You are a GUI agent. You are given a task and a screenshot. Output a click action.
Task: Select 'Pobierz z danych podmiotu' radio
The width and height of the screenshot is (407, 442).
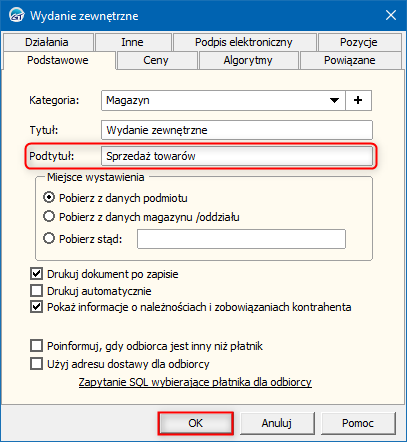click(49, 198)
